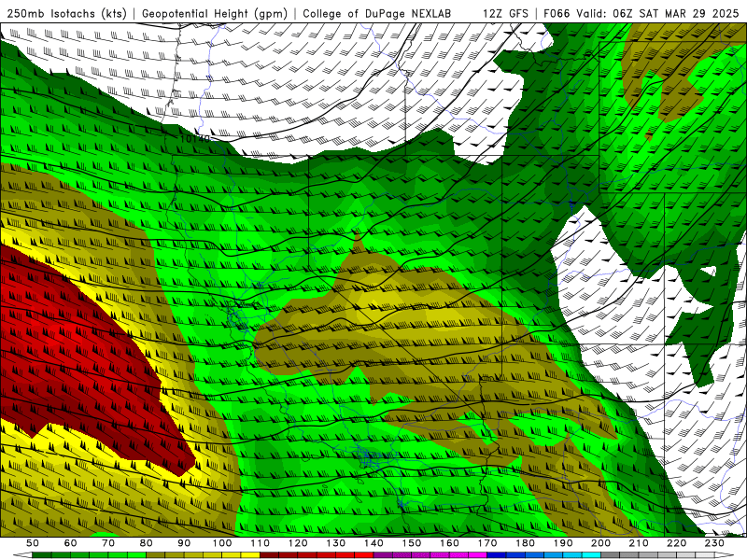This screenshot has height=560, width=747.
Task: Click the legend value "170"
Action: (487, 543)
